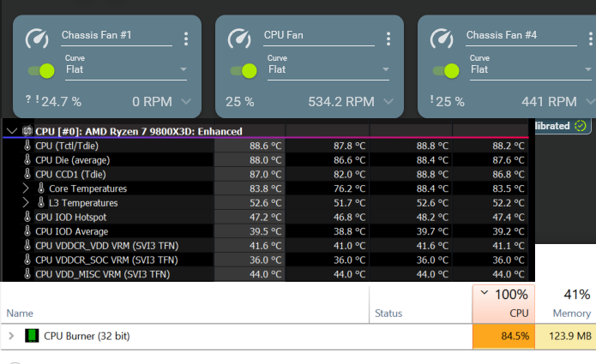Click the 76.2 °C Core Temperatures minimum value

[x=349, y=188]
